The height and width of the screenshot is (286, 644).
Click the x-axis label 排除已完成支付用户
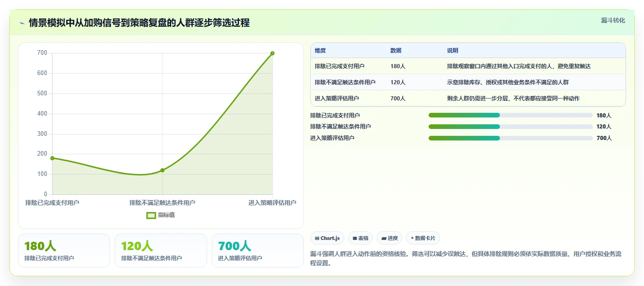coord(52,203)
